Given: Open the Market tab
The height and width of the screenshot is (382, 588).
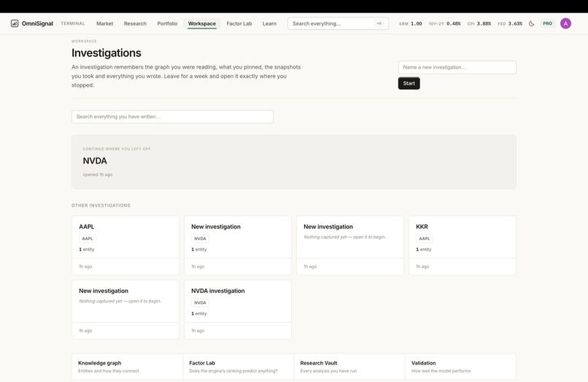Looking at the screenshot, I should [x=104, y=23].
